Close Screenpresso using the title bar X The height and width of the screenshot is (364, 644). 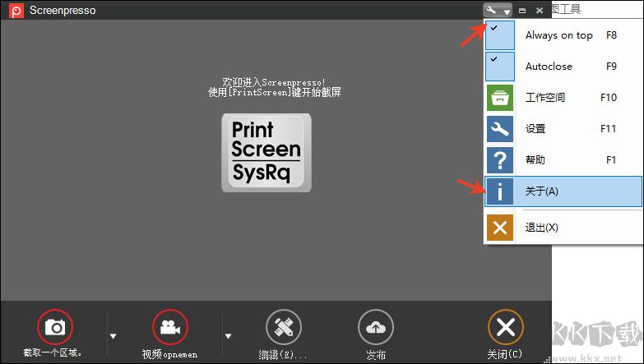[540, 11]
